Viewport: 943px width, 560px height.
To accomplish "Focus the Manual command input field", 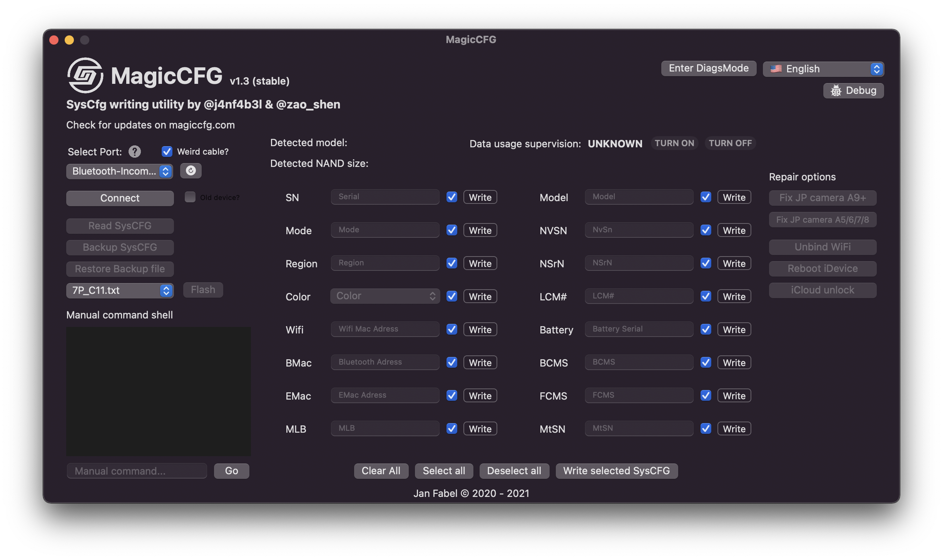I will (x=137, y=471).
